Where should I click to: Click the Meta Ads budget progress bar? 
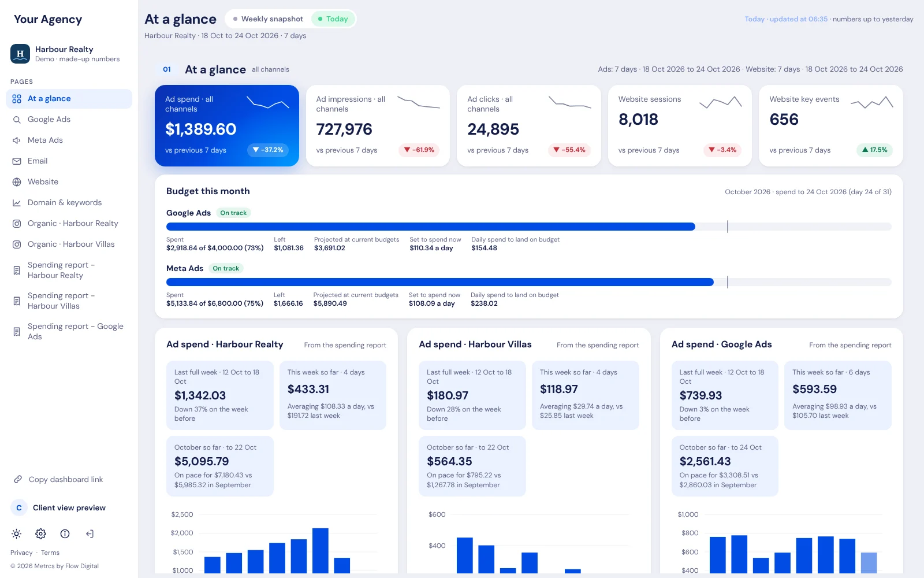529,282
